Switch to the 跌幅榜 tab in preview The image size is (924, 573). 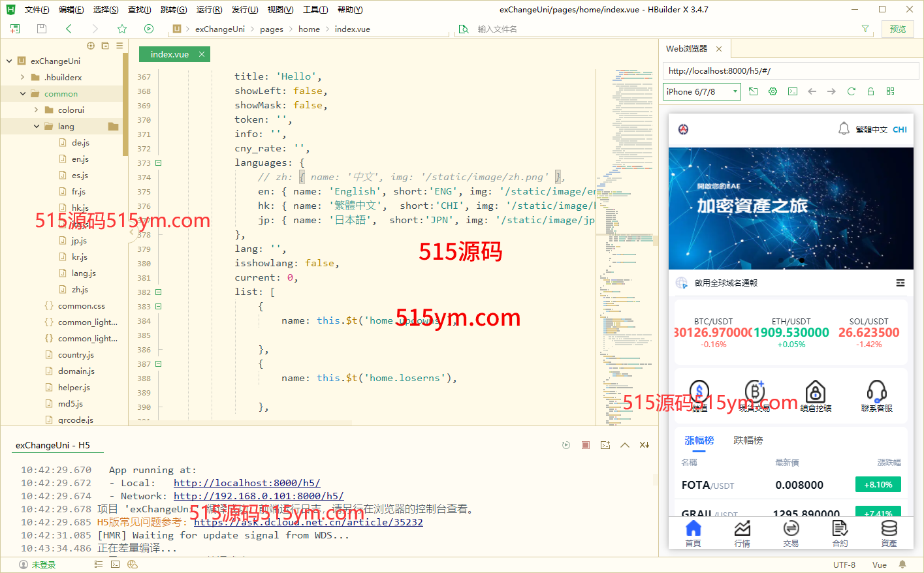(748, 441)
